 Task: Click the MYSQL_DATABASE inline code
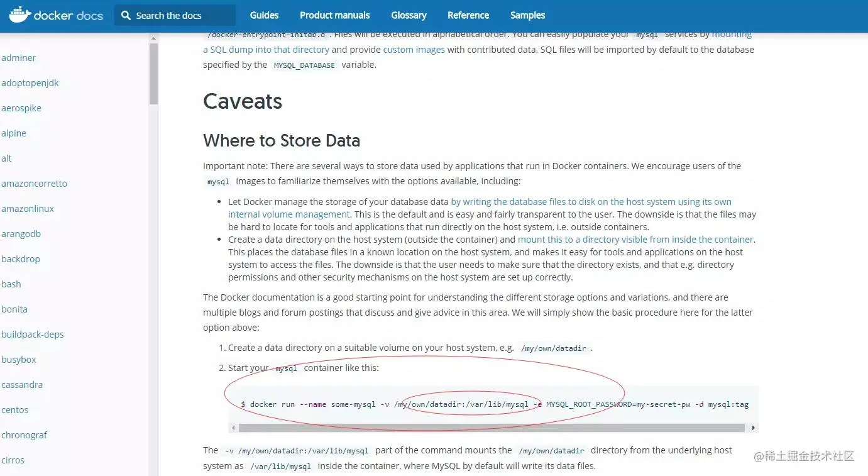[304, 65]
